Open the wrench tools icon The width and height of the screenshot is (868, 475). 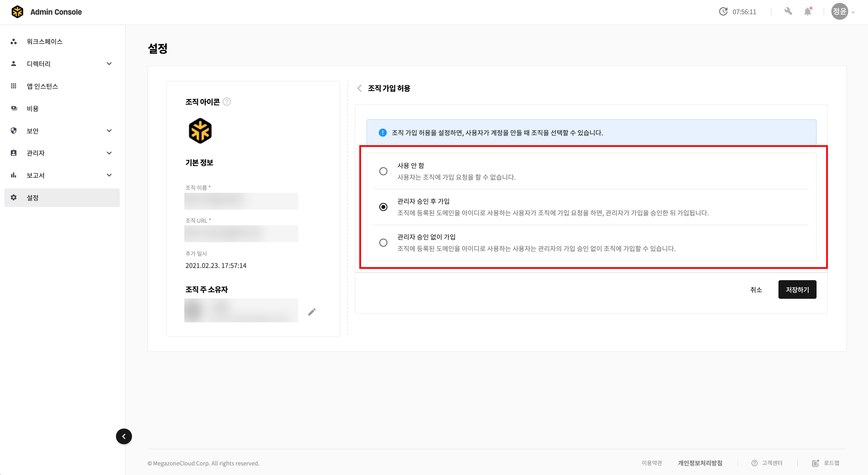coord(788,12)
